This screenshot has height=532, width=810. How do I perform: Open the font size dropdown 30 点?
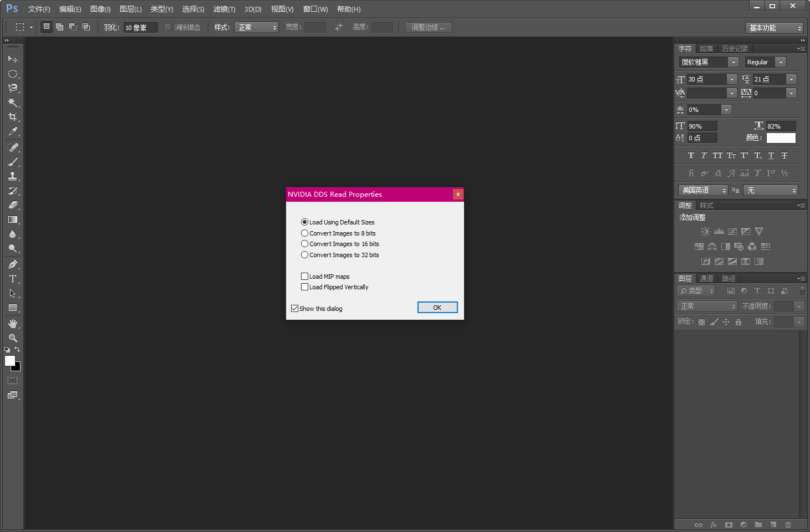coord(732,79)
